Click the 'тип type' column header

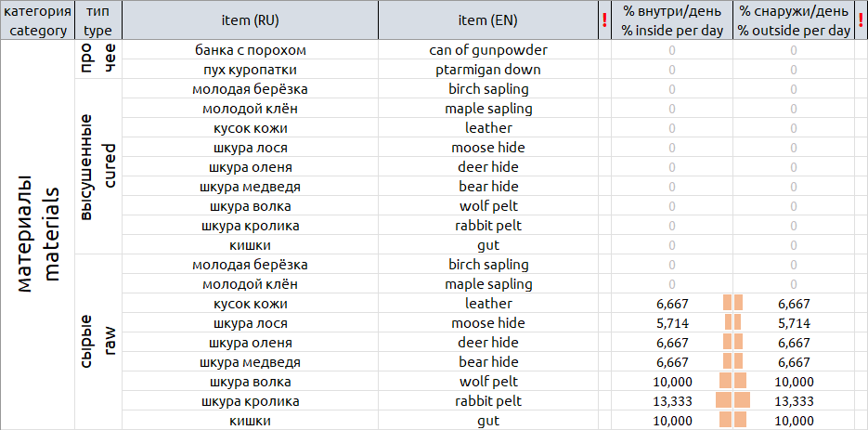(x=97, y=20)
